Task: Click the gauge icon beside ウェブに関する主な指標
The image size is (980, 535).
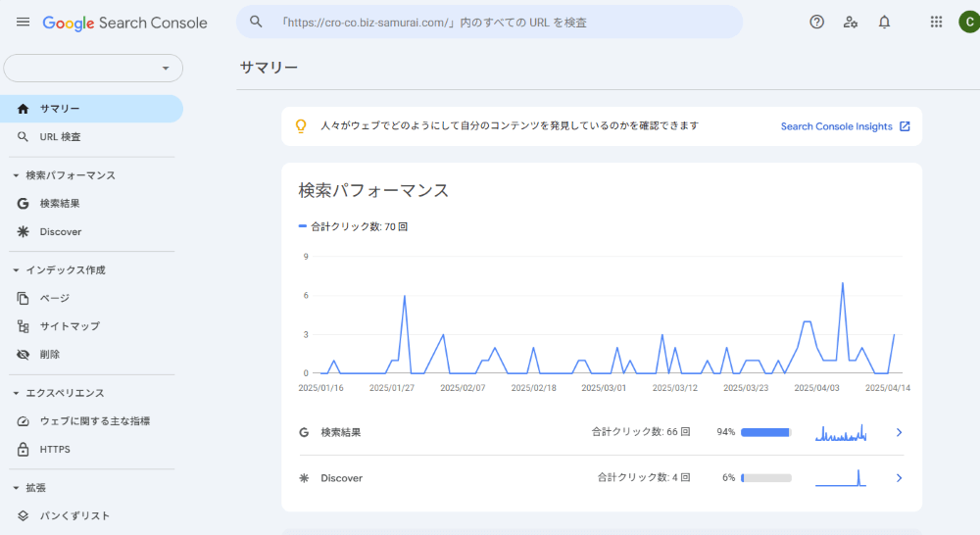Action: [24, 421]
